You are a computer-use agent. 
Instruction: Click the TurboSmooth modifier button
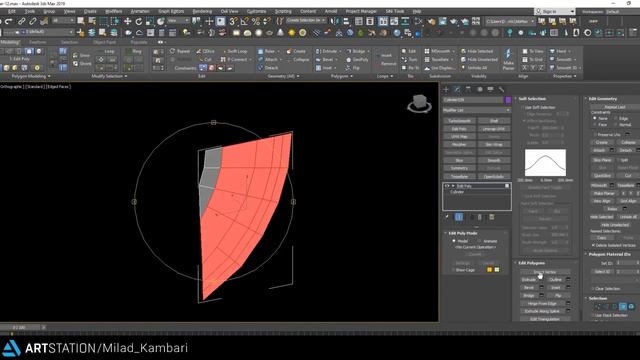pyautogui.click(x=459, y=121)
